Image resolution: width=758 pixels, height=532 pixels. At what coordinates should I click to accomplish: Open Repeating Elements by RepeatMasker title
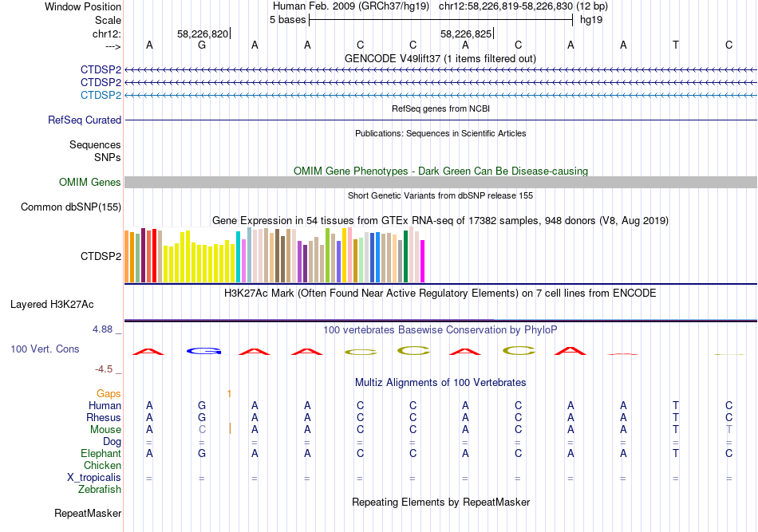point(440,502)
